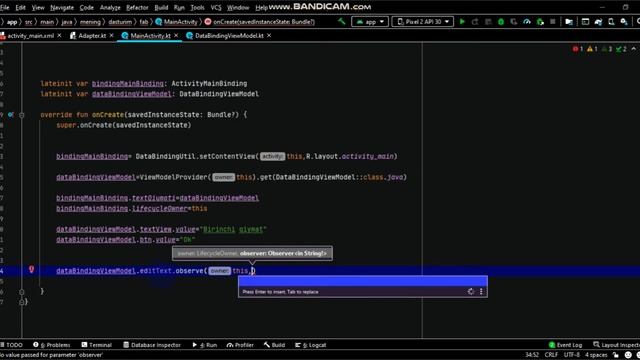This screenshot has height=360, width=640.
Task: Open the VCS menu
Action: (216, 7)
